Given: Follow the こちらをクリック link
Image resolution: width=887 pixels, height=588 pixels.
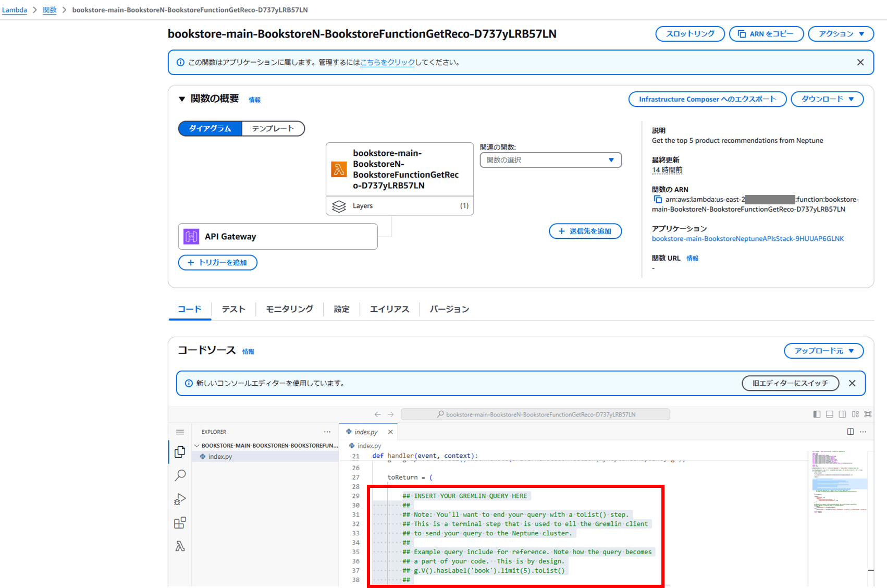Looking at the screenshot, I should [387, 63].
